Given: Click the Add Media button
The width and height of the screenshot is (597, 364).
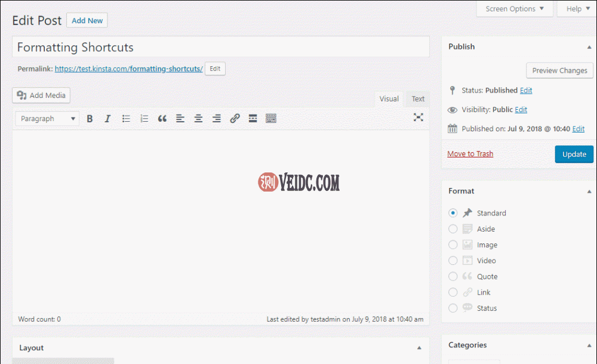Looking at the screenshot, I should (x=41, y=95).
